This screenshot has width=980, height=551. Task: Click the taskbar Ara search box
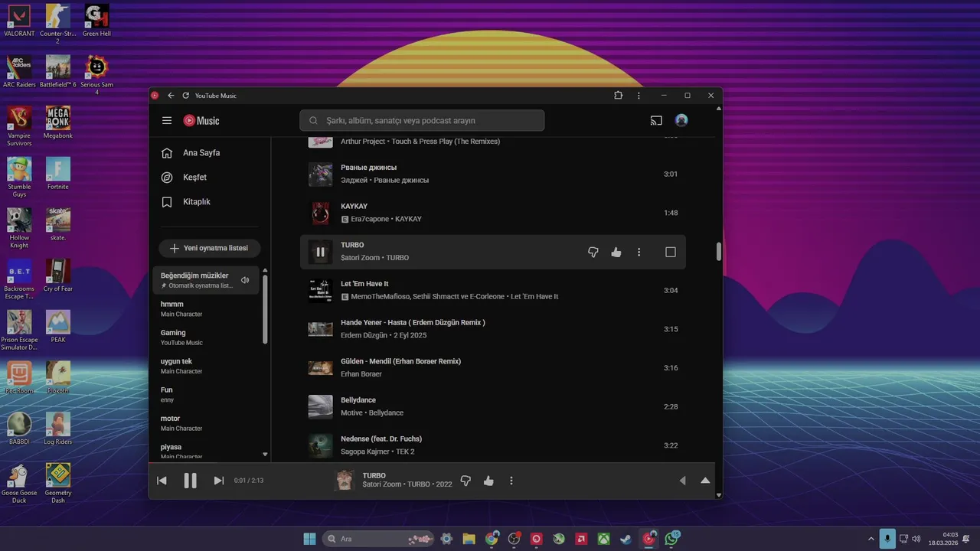(378, 539)
